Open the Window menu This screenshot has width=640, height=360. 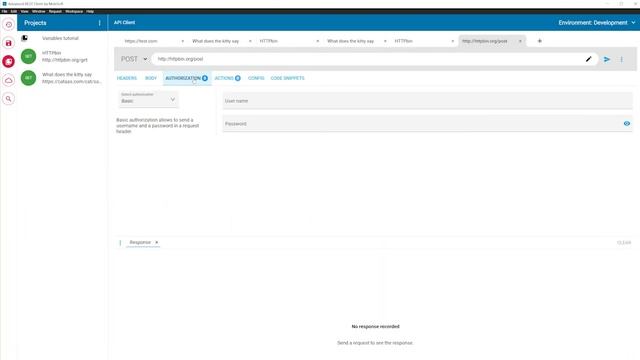click(x=39, y=11)
